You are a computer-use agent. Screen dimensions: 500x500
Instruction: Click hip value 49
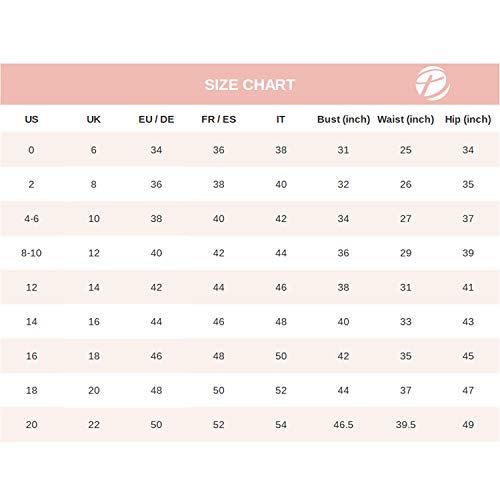coord(468,425)
